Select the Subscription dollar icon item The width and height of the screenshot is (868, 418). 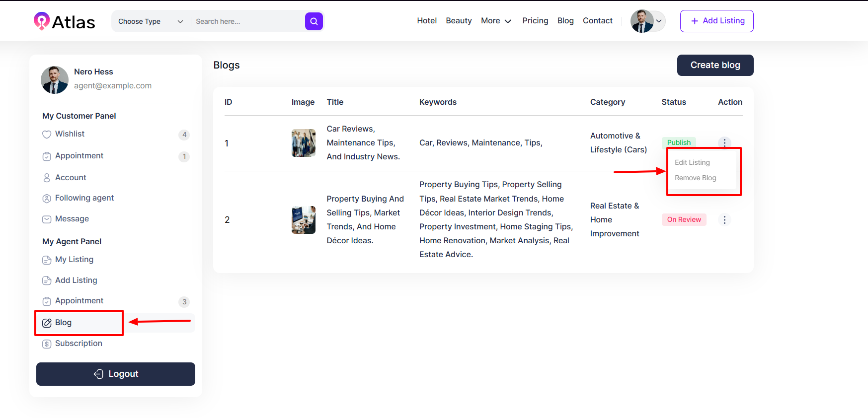pyautogui.click(x=47, y=344)
